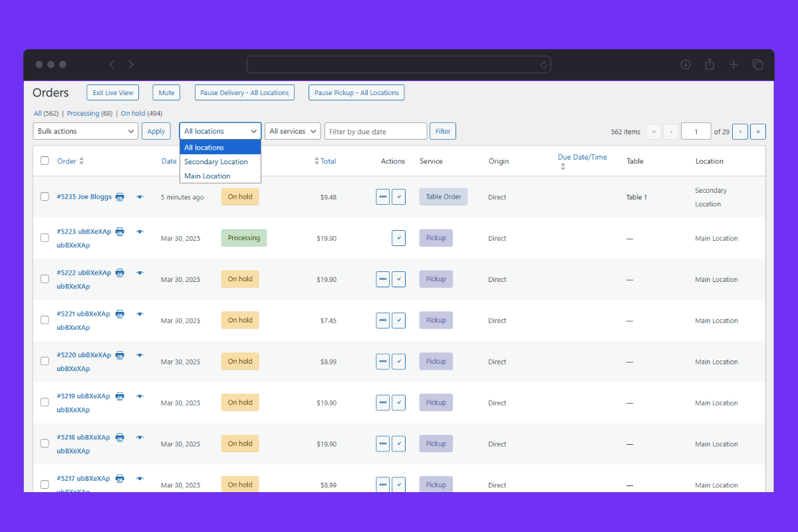This screenshot has width=798, height=532.
Task: Choose Main Location from dropdown list
Action: pos(207,176)
